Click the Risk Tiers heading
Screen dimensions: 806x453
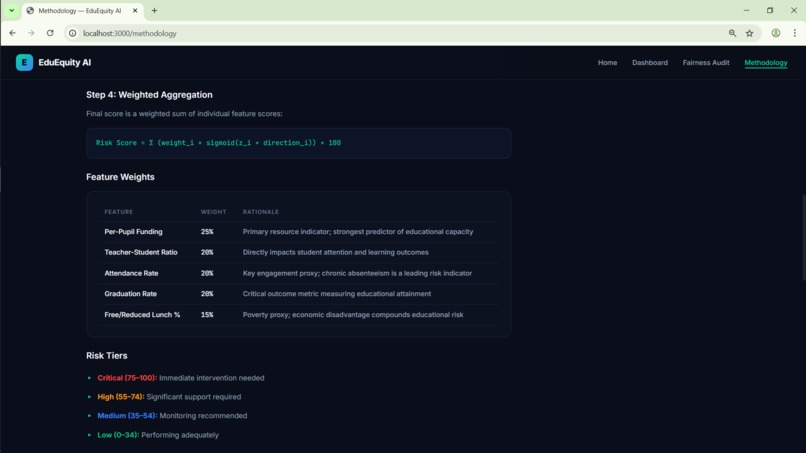pyautogui.click(x=106, y=355)
